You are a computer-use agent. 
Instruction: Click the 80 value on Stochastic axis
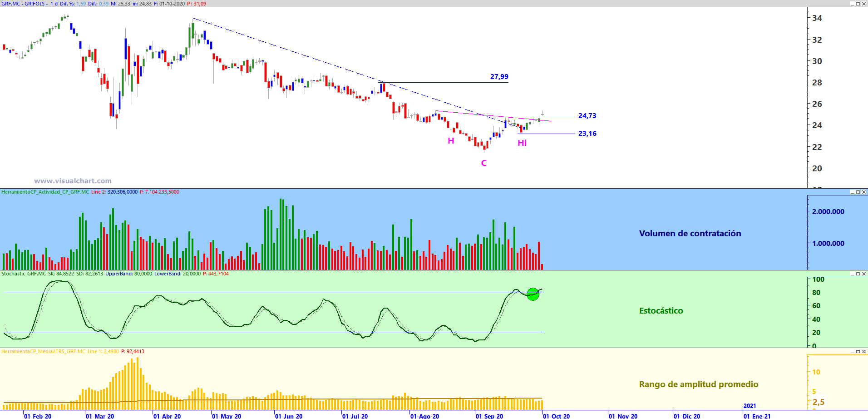tap(816, 293)
